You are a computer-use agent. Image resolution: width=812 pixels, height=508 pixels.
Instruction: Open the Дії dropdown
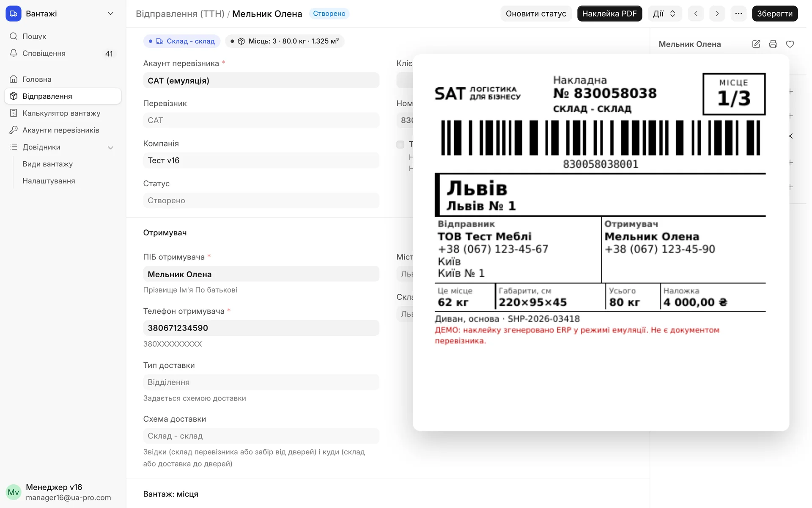tap(664, 14)
